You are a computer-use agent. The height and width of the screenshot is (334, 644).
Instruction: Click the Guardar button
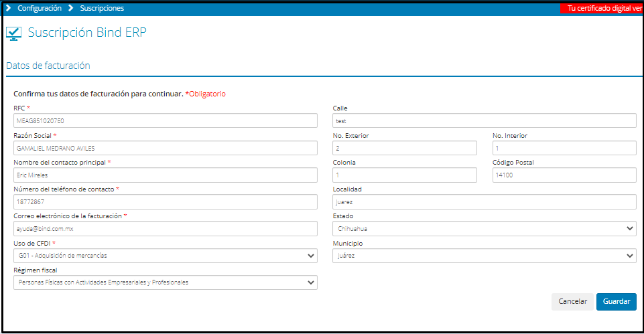point(616,302)
